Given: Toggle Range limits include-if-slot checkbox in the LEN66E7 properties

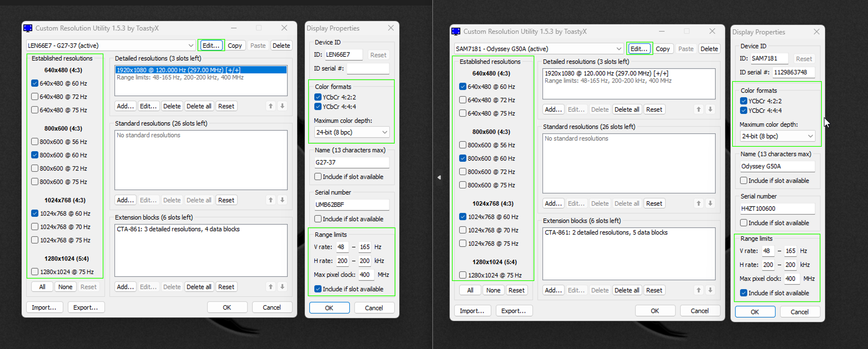Looking at the screenshot, I should (x=318, y=289).
